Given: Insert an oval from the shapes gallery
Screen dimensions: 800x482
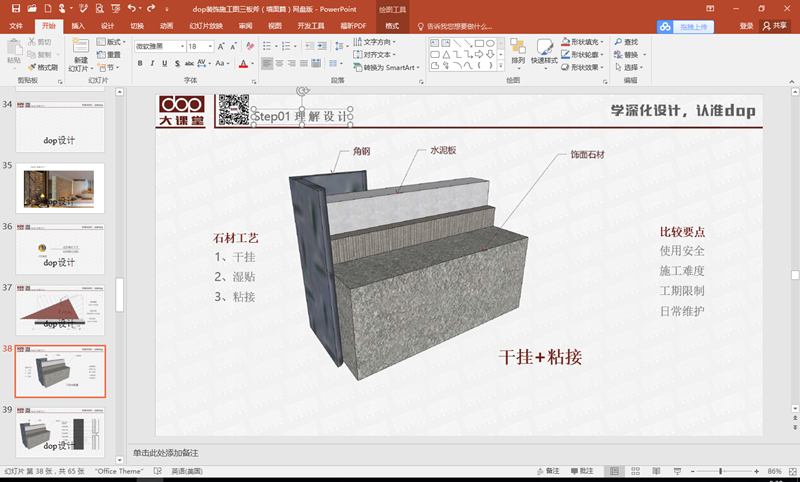Looking at the screenshot, I should pyautogui.click(x=490, y=43).
